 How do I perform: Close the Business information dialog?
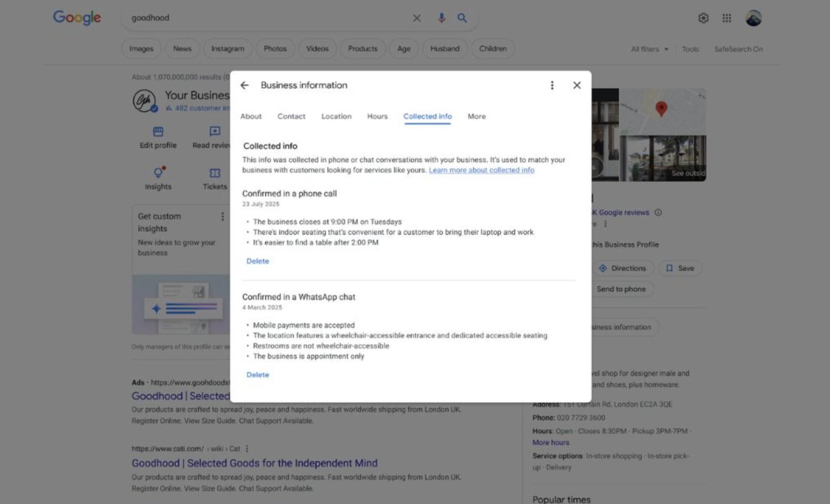(x=577, y=85)
